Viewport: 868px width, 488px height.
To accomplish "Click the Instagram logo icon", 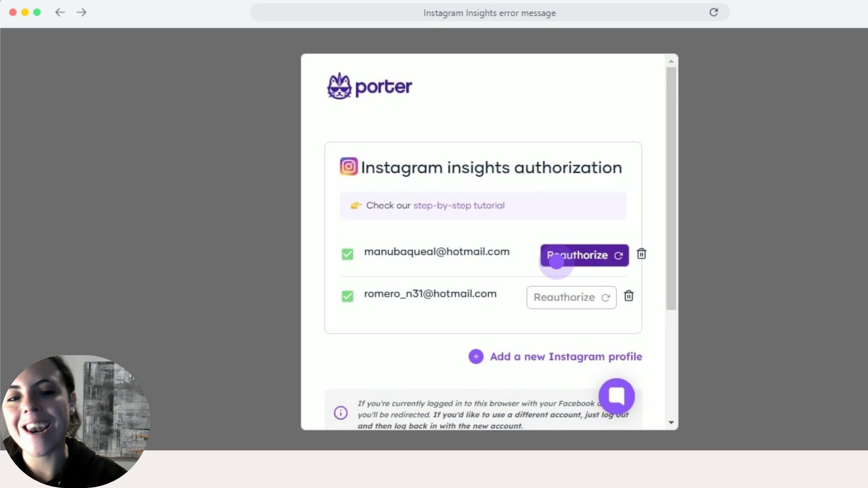I will [349, 167].
